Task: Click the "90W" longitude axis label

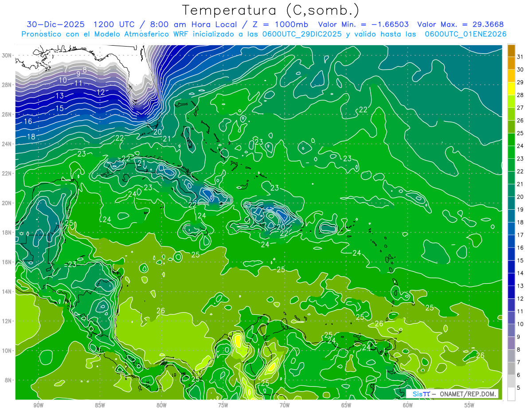Action: 39,405
